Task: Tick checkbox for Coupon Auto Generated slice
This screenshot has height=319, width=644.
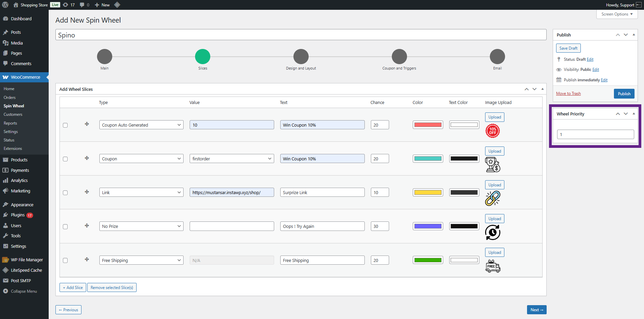Action: point(65,125)
